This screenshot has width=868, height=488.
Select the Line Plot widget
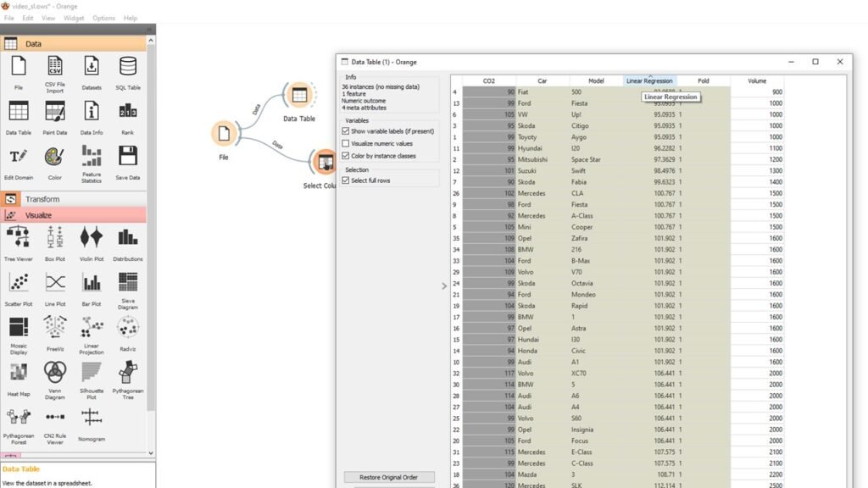[55, 289]
